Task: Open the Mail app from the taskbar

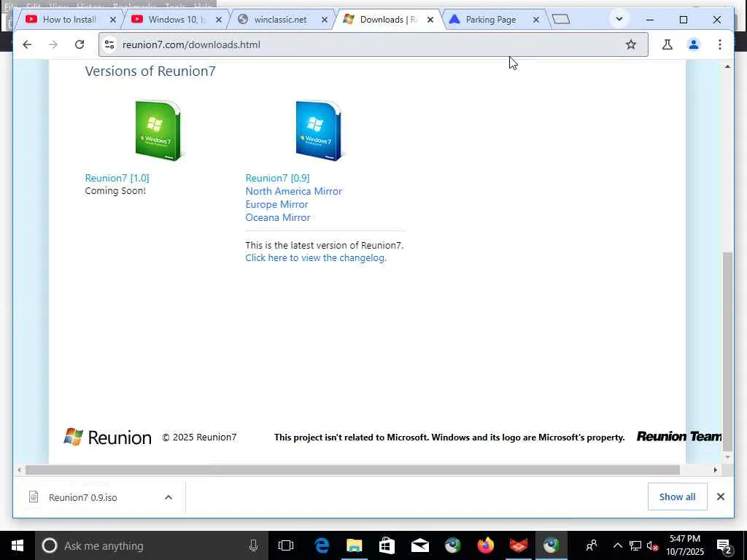Action: click(x=419, y=545)
